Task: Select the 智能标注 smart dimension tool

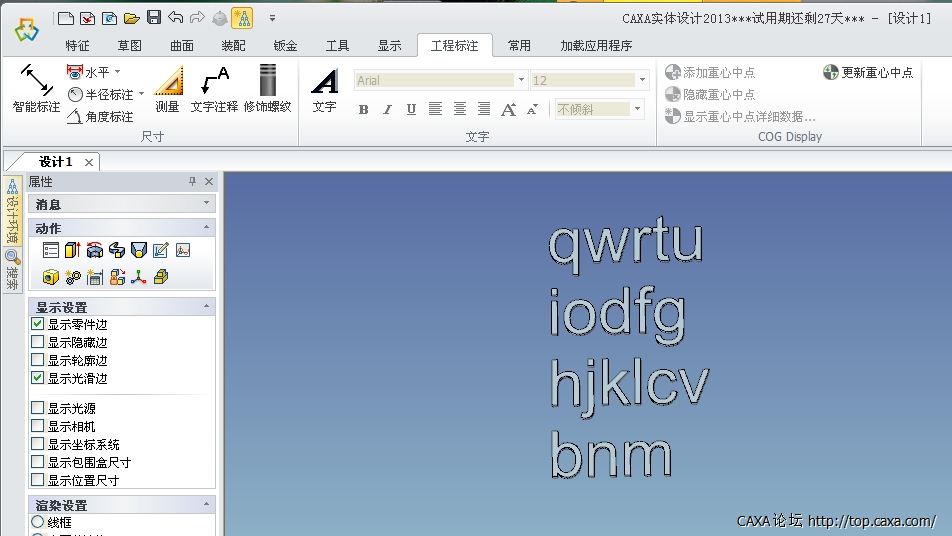Action: 36,88
